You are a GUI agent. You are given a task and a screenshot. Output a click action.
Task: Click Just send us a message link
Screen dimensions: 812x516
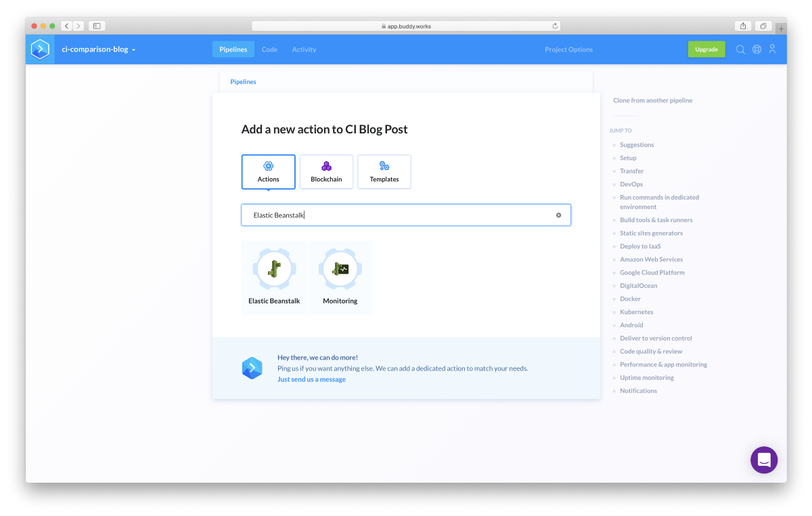(x=311, y=379)
